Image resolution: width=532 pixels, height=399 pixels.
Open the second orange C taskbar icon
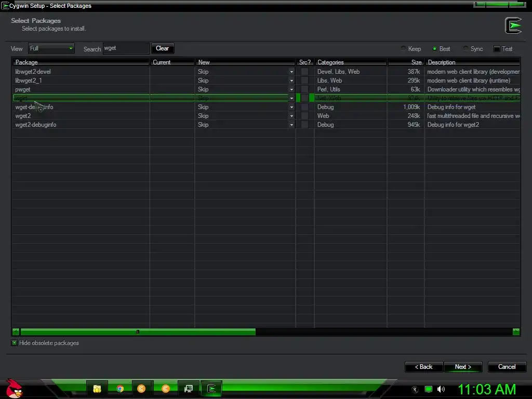166,389
